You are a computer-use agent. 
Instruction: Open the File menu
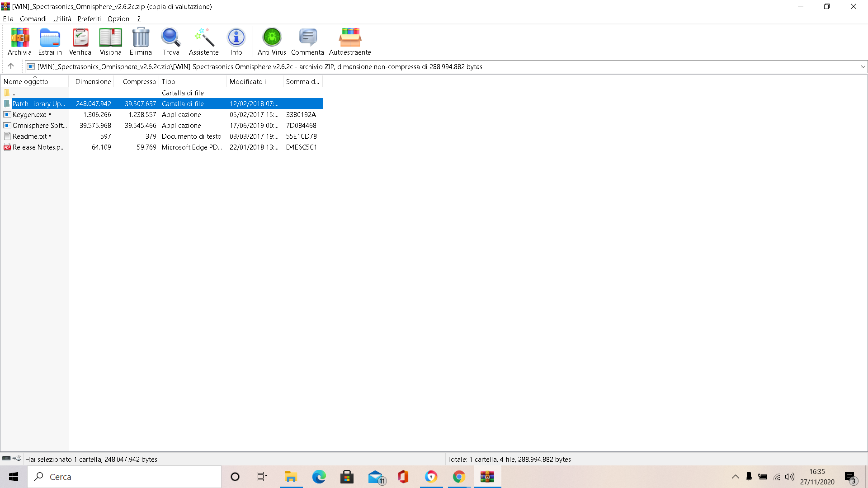tap(8, 19)
